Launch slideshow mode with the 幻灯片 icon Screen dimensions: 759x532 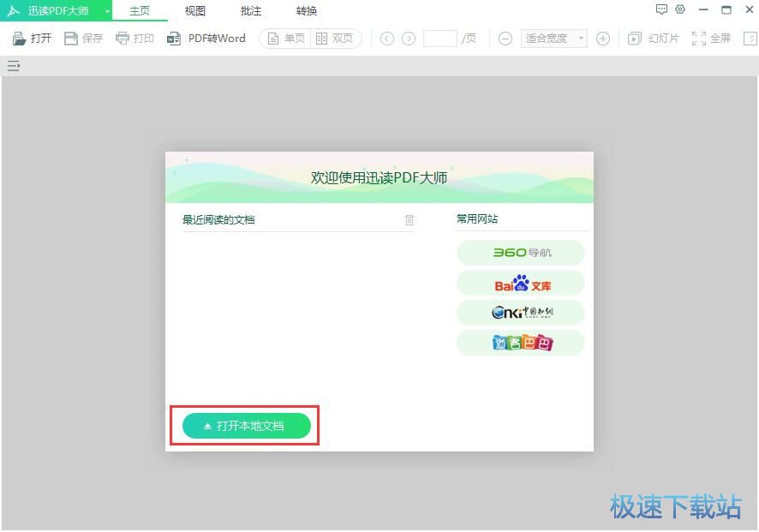(653, 38)
